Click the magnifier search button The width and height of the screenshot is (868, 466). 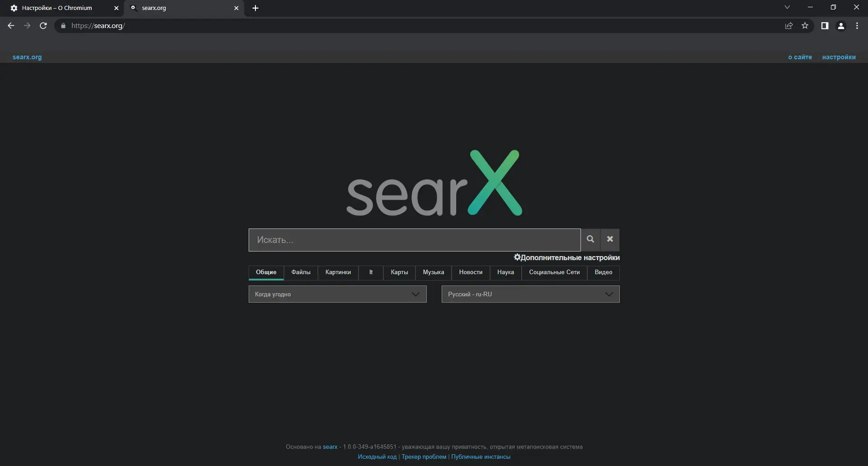coord(590,239)
